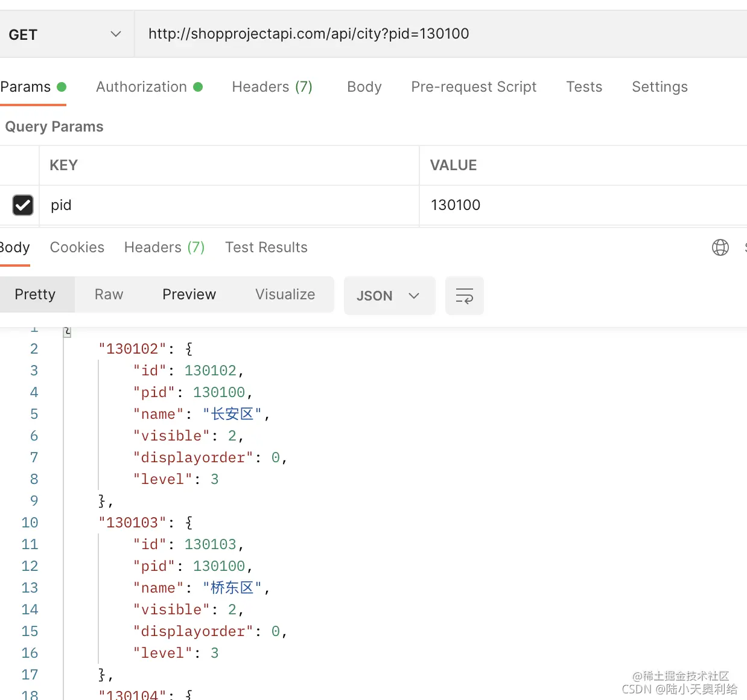Click the name value "桥东区"
Image resolution: width=747 pixels, height=700 pixels.
(x=232, y=588)
